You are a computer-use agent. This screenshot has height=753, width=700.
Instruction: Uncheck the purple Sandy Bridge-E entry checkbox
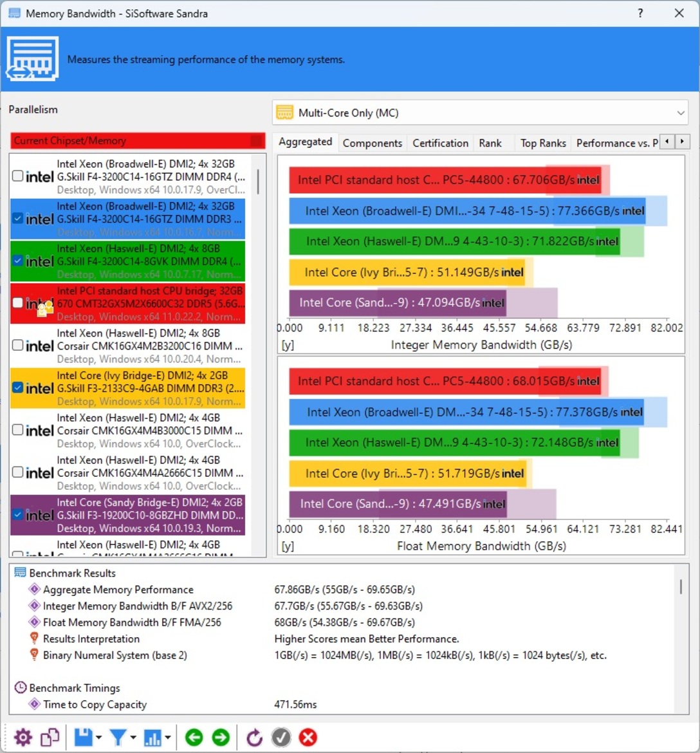tap(18, 514)
